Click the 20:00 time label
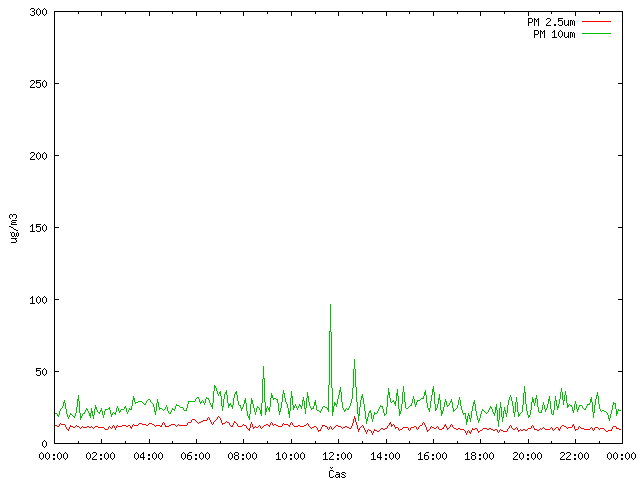Image resolution: width=640 pixels, height=480 pixels. pos(527,456)
